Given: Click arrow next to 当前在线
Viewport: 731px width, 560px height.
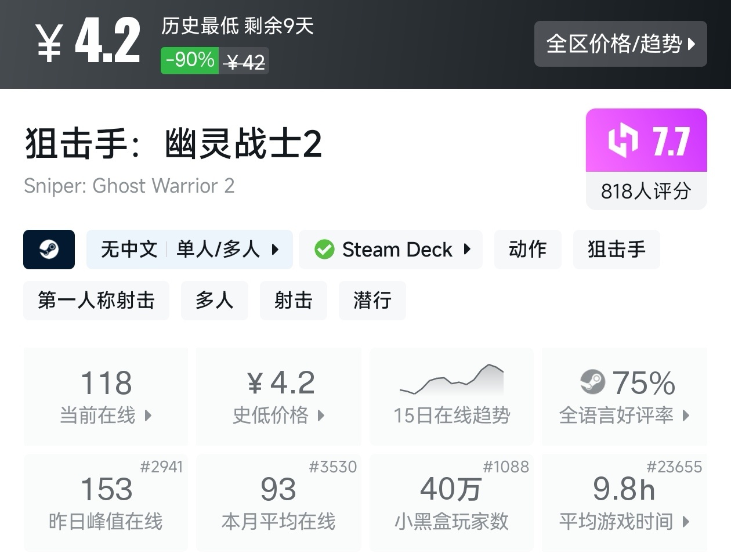Looking at the screenshot, I should tap(148, 416).
